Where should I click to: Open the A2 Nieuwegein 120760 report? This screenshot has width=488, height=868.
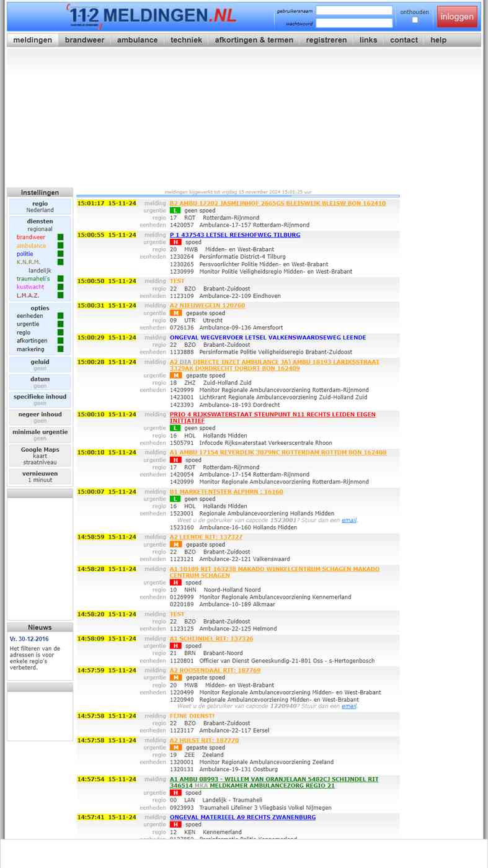coord(207,305)
